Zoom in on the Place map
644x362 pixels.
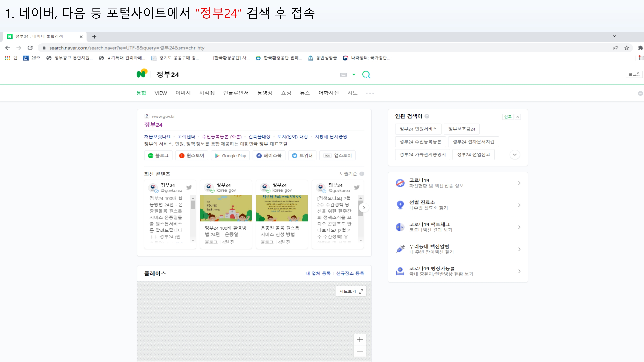click(x=360, y=339)
